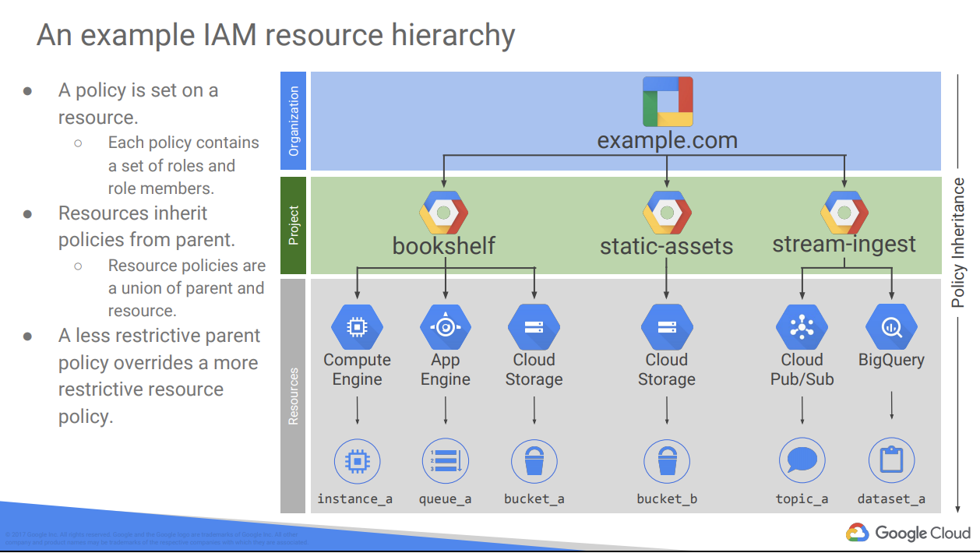This screenshot has height=553, width=980.
Task: Click the bucket_a label
Action: coord(534,499)
